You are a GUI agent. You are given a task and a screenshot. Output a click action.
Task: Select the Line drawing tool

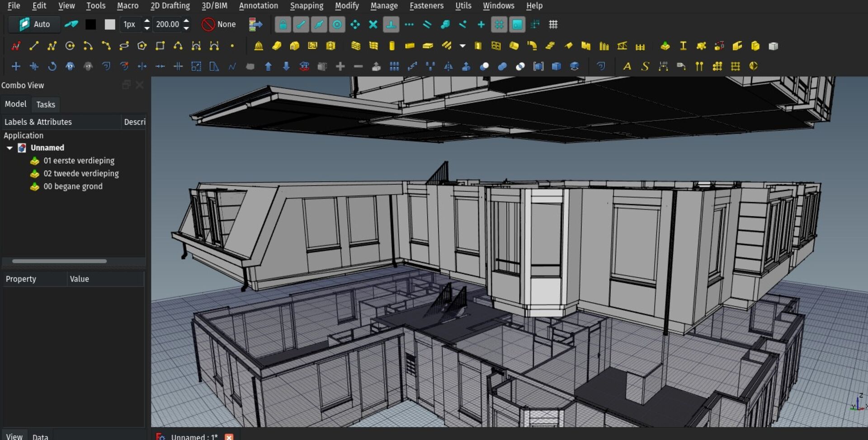pos(33,46)
